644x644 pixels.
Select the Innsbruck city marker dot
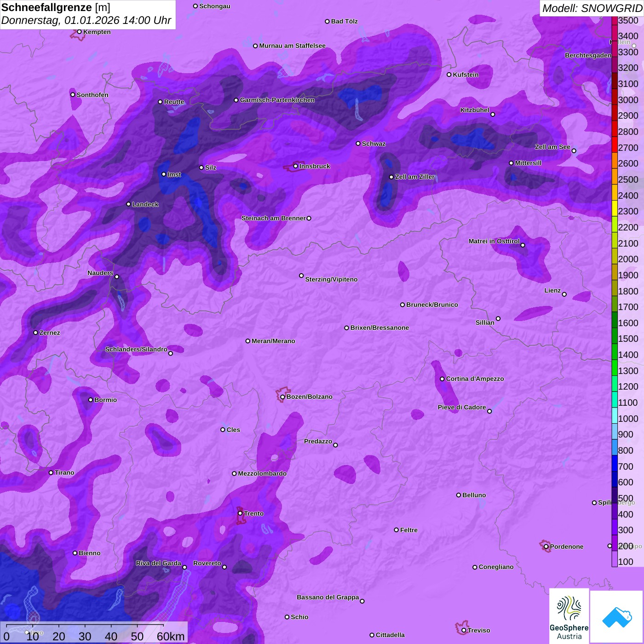tap(296, 166)
